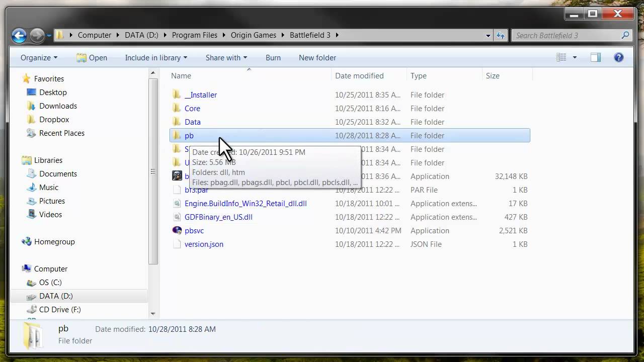Image resolution: width=644 pixels, height=362 pixels.
Task: Open Desktop under Favorites
Action: coord(53,93)
